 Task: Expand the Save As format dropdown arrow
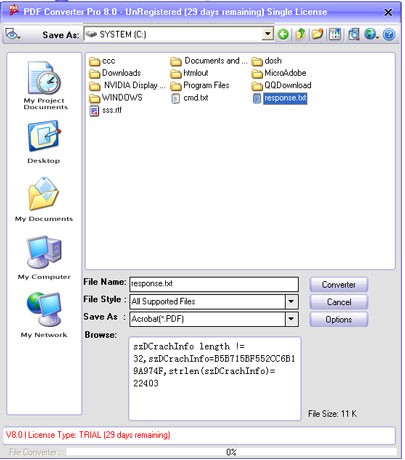[291, 319]
